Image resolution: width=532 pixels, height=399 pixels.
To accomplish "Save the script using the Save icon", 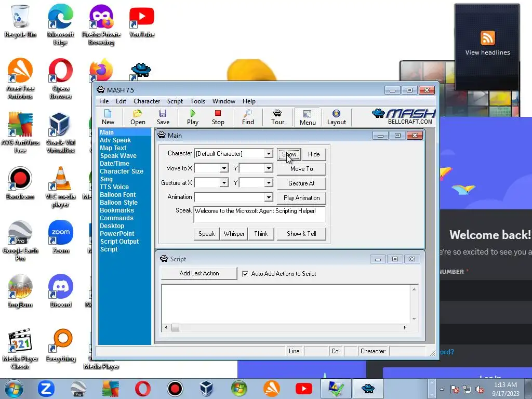I will [163, 117].
